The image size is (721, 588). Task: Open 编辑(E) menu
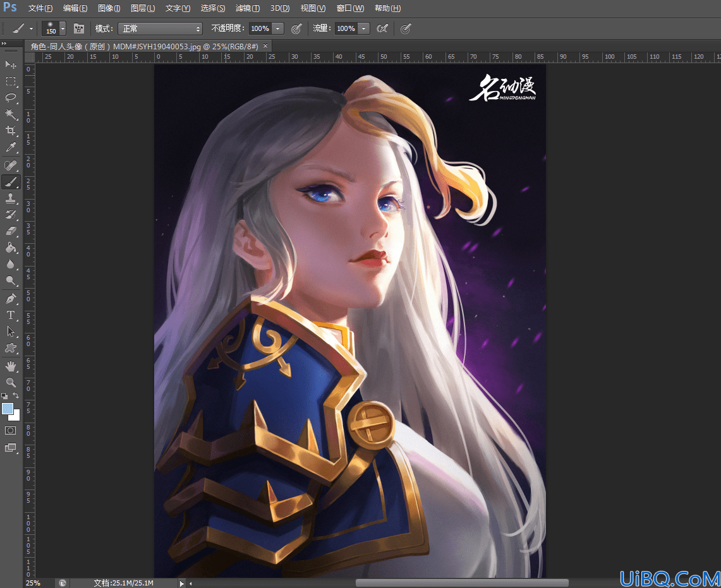pyautogui.click(x=75, y=8)
